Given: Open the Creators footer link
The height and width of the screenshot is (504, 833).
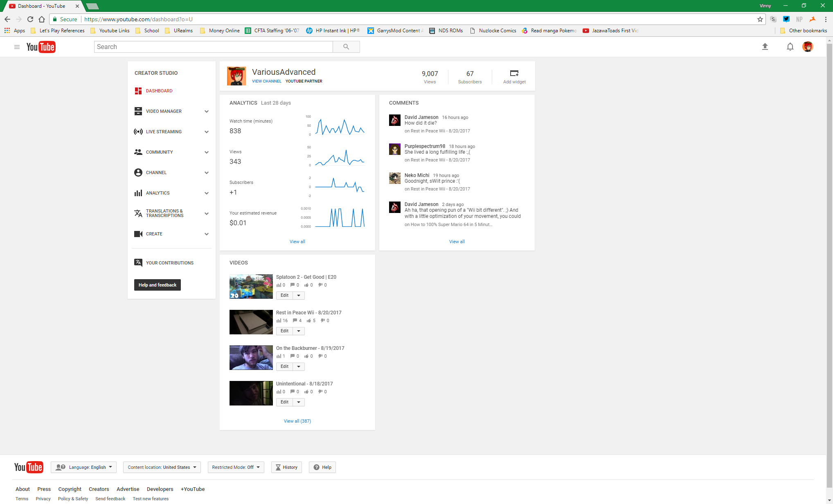Looking at the screenshot, I should coord(99,489).
